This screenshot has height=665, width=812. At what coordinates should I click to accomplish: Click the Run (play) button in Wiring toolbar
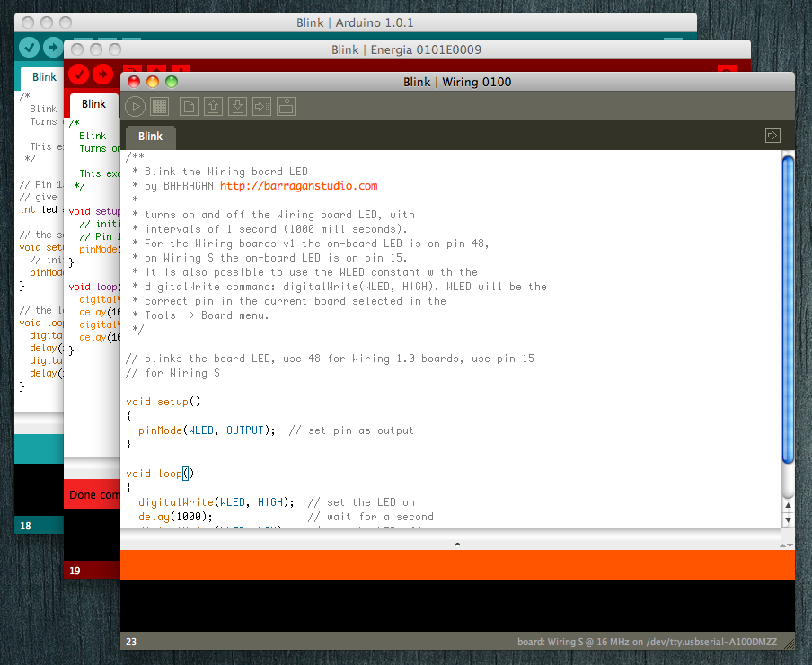[x=136, y=107]
